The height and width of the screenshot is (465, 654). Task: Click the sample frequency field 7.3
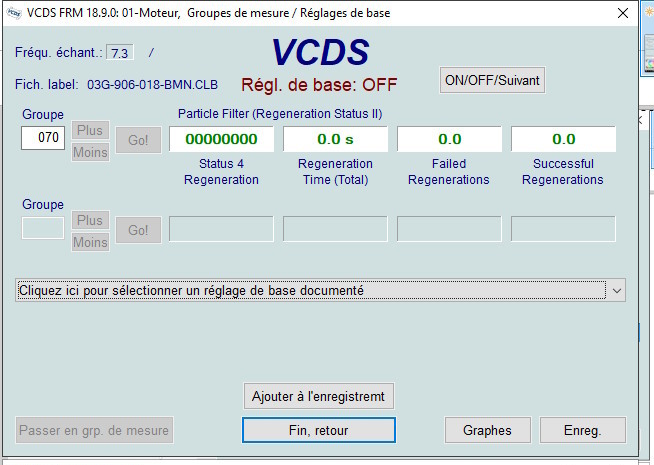[120, 53]
